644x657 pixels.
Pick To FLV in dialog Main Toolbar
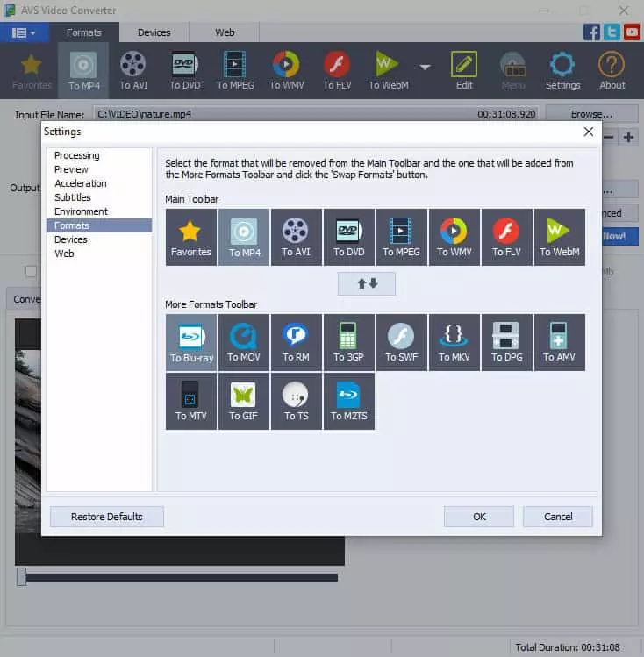pos(507,237)
